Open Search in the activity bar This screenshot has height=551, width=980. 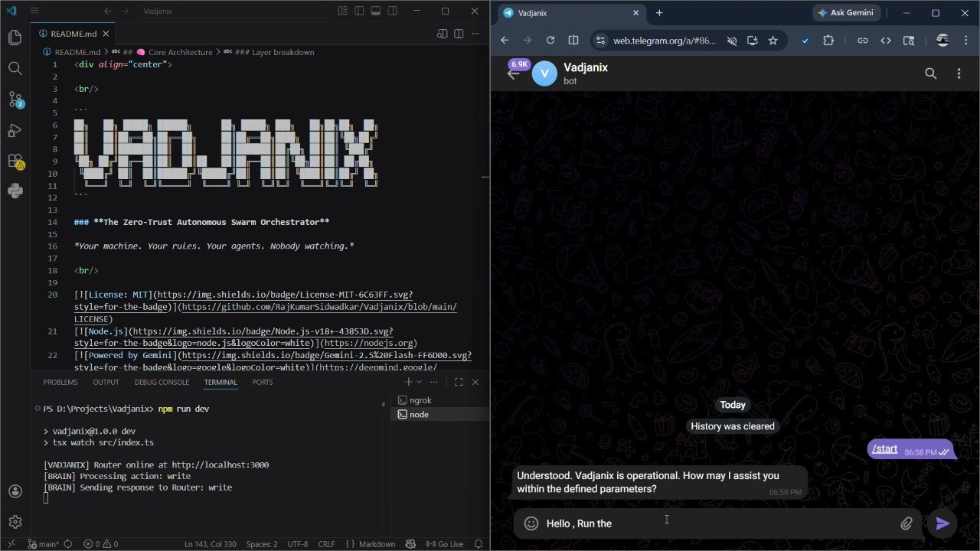15,67
